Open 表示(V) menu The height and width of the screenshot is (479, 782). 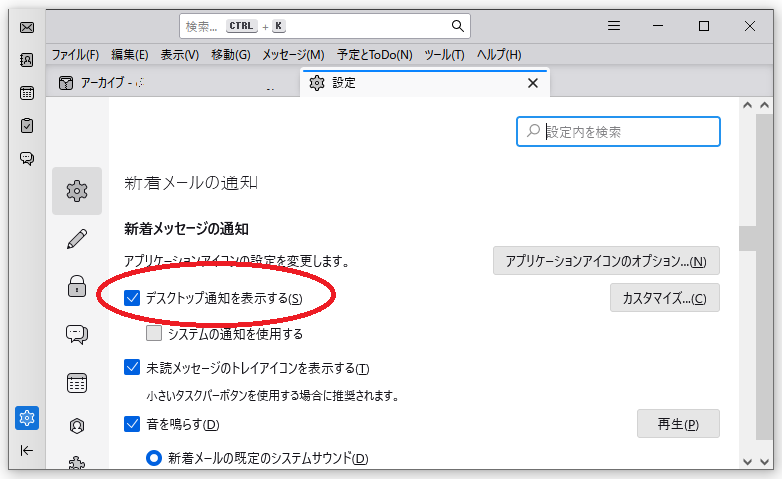pyautogui.click(x=180, y=54)
